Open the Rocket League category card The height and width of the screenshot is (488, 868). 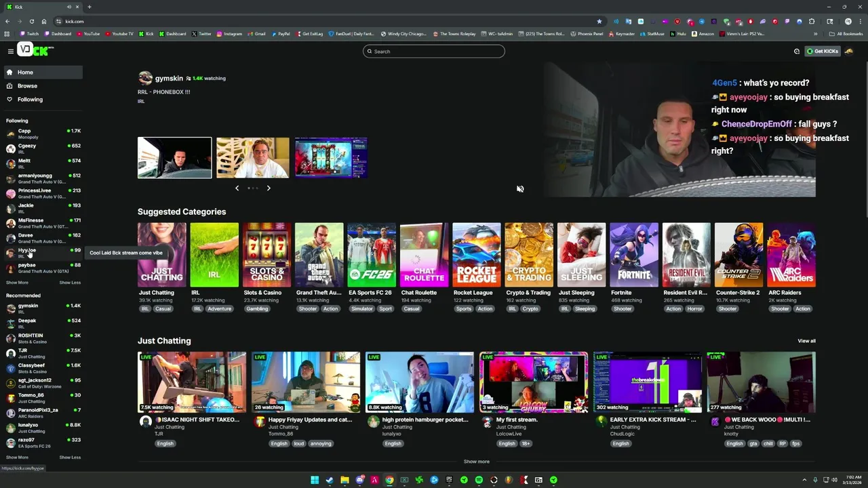click(477, 255)
